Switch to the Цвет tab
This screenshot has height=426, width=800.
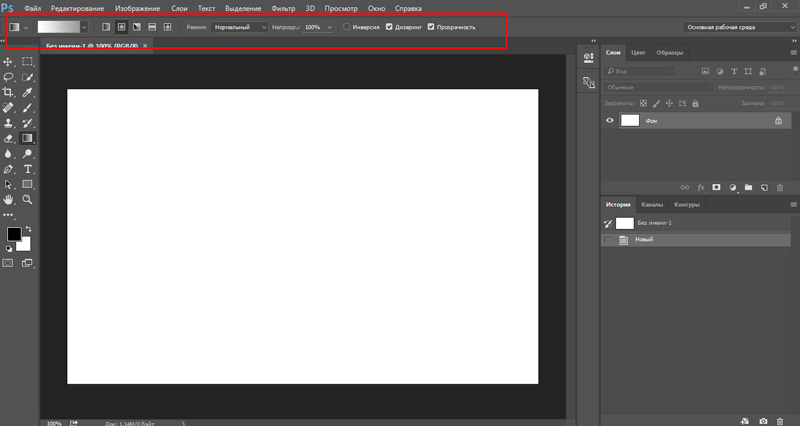(x=638, y=53)
